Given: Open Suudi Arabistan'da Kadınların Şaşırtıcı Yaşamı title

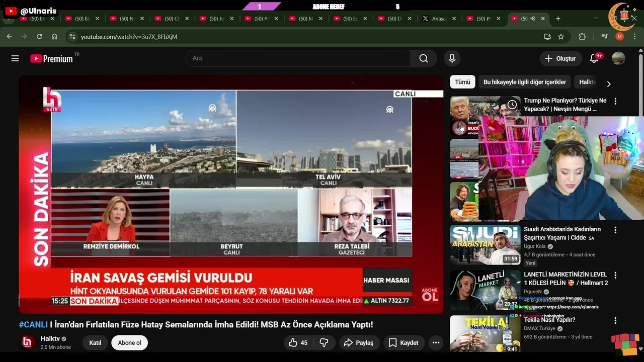Looking at the screenshot, I should point(562,233).
